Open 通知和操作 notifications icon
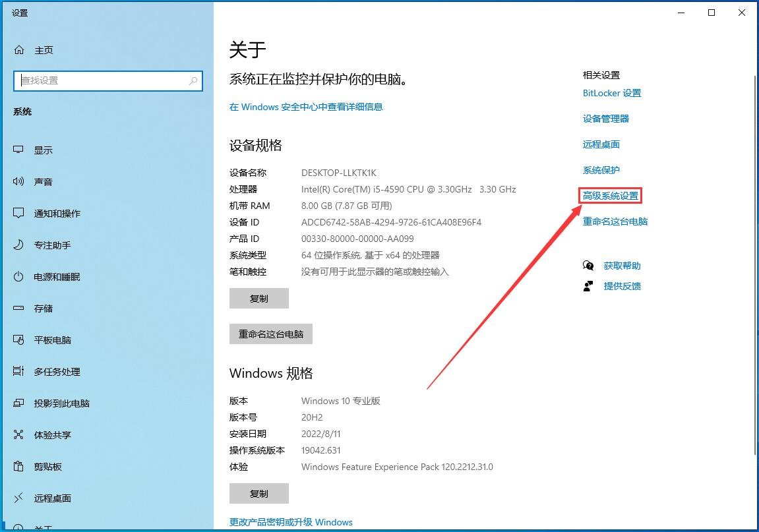This screenshot has height=532, width=759. 19,214
